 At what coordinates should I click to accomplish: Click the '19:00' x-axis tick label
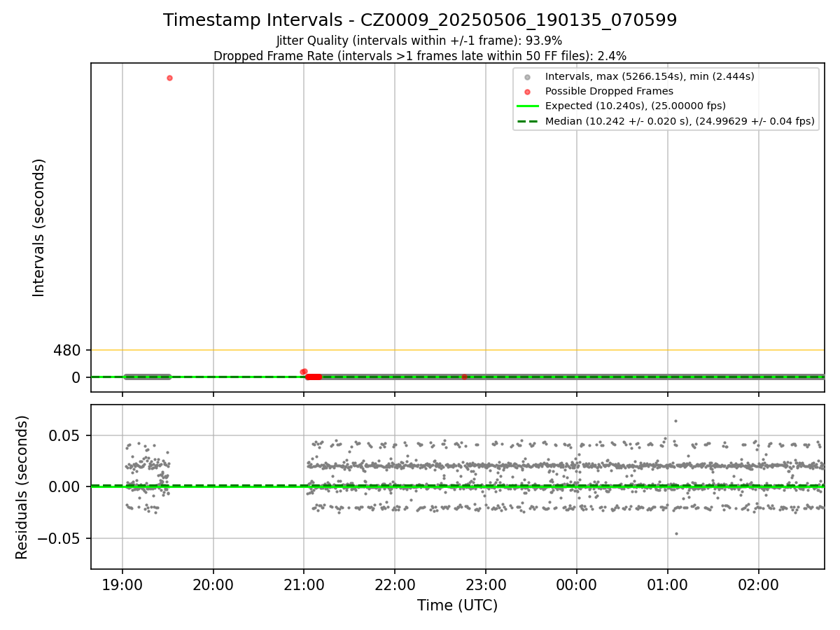coord(122,584)
